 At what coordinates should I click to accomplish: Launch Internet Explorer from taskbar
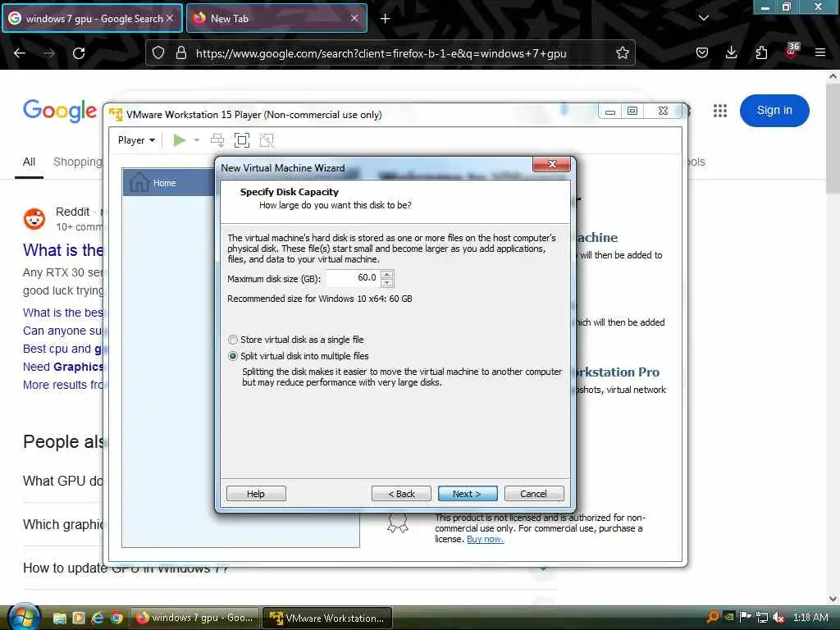pos(98,619)
